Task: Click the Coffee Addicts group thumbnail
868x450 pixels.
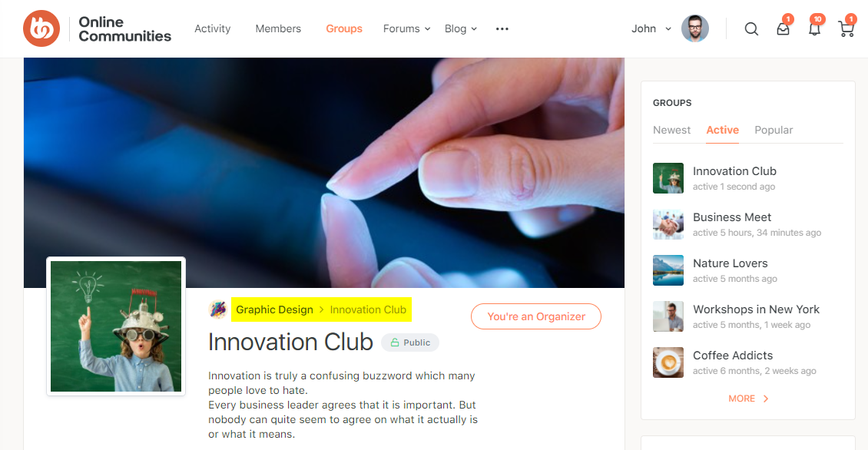Action: 668,362
